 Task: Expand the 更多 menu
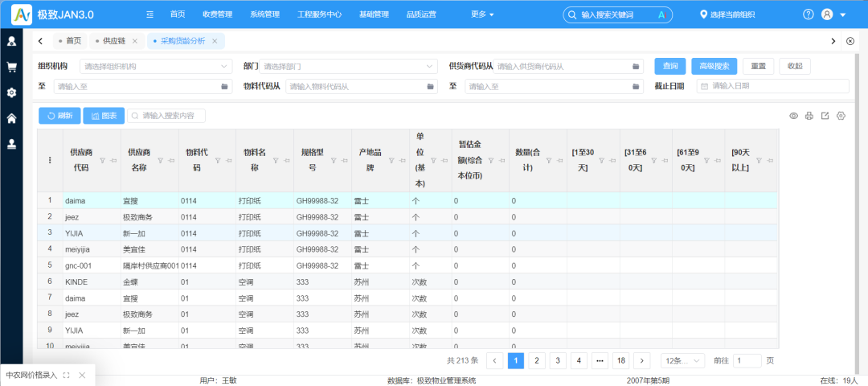[x=482, y=14]
